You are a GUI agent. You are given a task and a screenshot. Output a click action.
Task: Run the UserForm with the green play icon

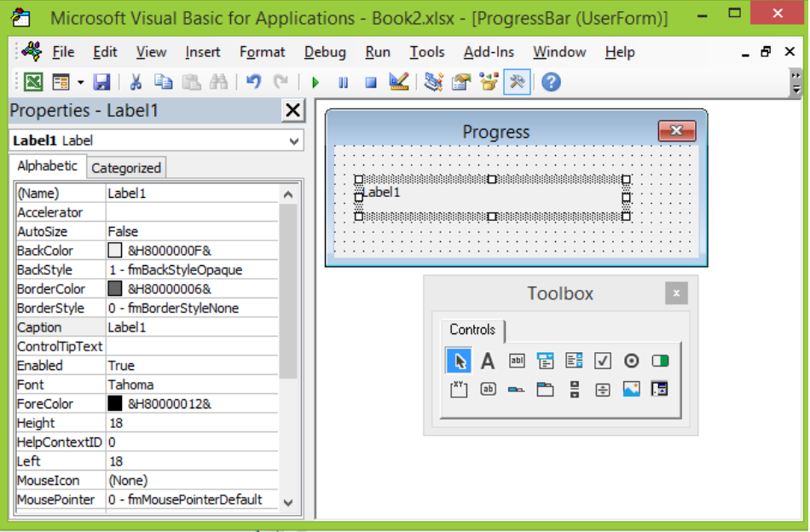pos(315,83)
